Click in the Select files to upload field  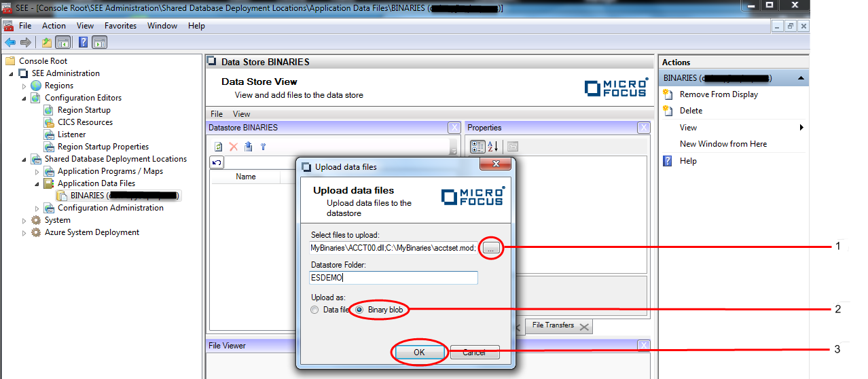click(x=393, y=248)
